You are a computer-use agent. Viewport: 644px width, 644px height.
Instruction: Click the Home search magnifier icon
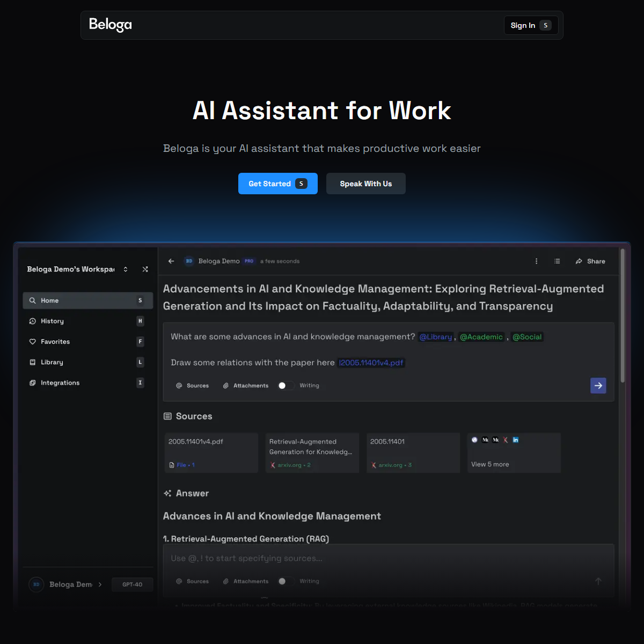point(32,301)
